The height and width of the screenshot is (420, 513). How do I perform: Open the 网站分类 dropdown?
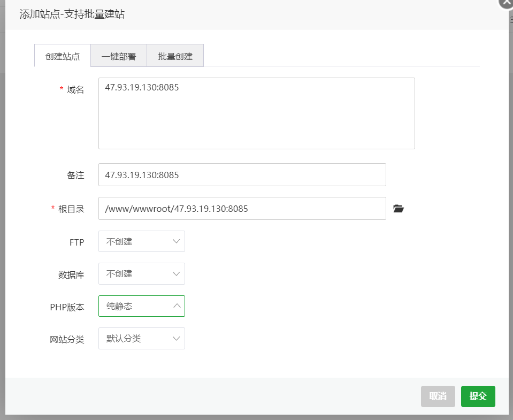pos(142,338)
